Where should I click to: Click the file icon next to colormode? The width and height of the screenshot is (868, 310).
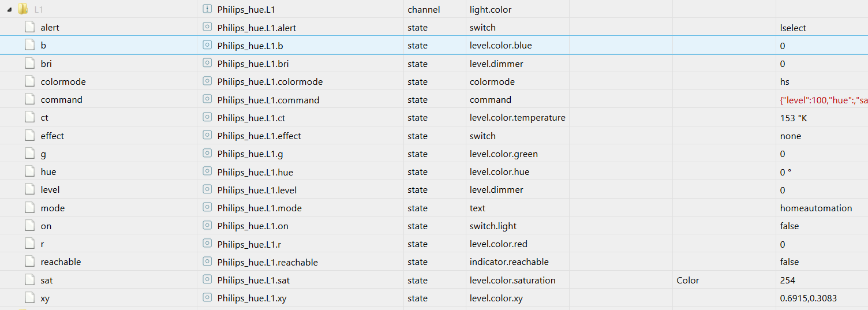point(29,81)
